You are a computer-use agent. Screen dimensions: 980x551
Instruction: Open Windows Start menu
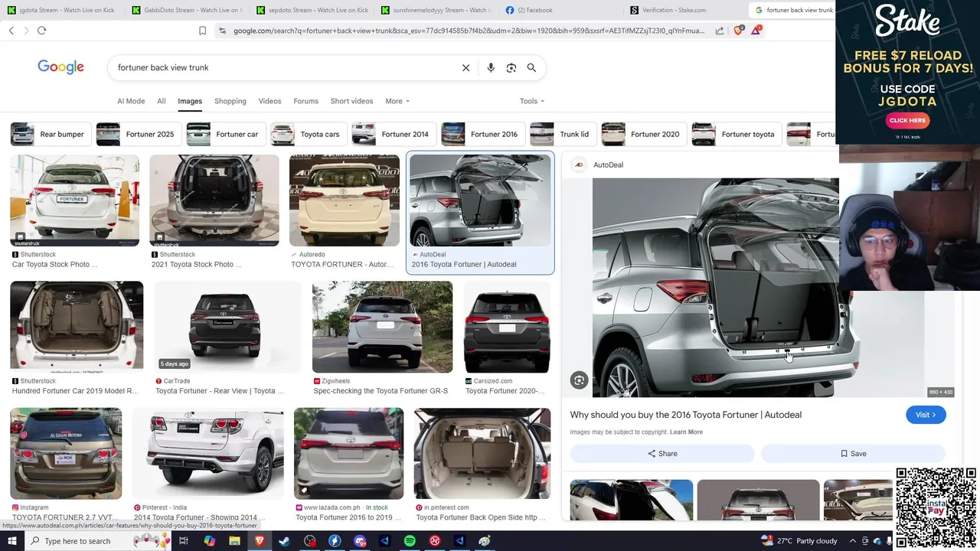pyautogui.click(x=11, y=541)
